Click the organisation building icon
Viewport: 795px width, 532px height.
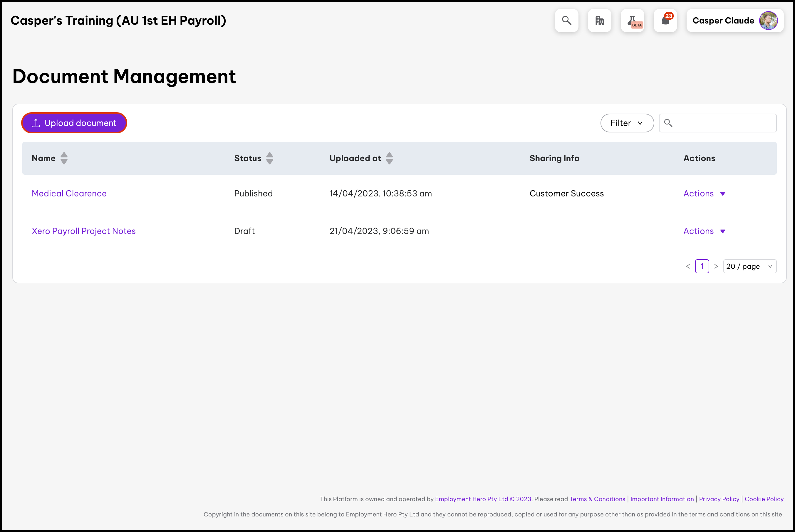(x=599, y=21)
